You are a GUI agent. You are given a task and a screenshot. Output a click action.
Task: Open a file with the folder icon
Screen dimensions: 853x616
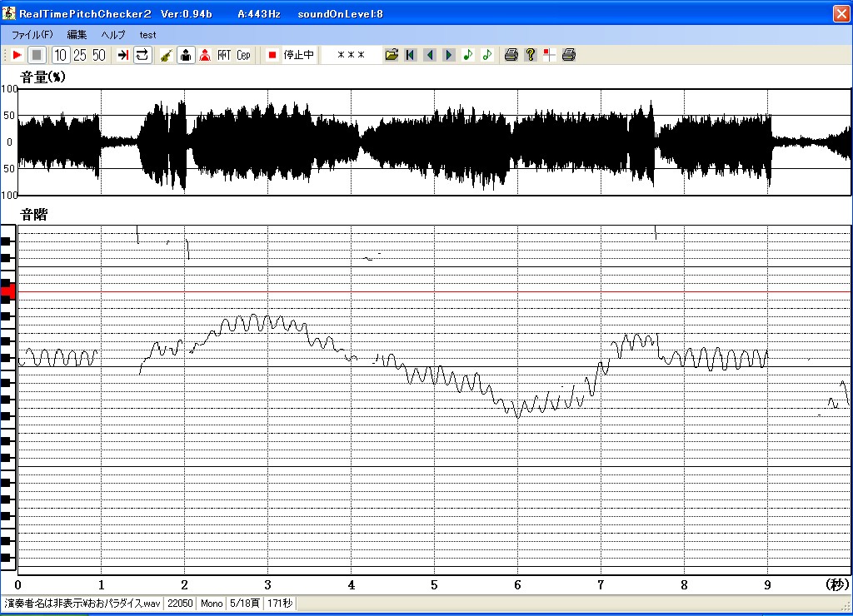392,55
